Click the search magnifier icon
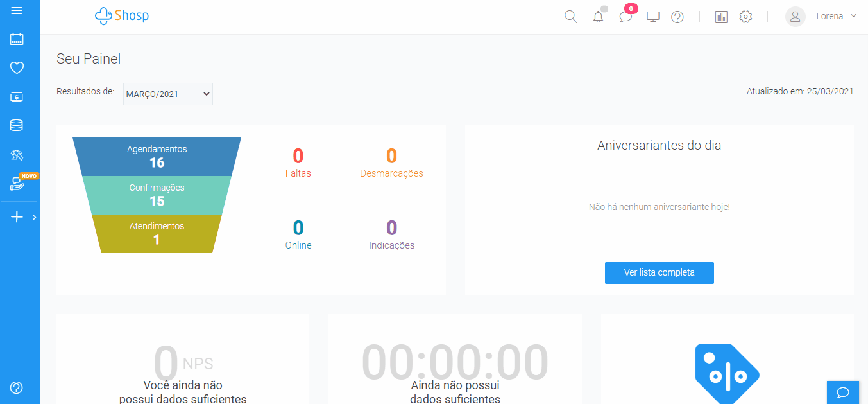The image size is (868, 404). tap(570, 17)
